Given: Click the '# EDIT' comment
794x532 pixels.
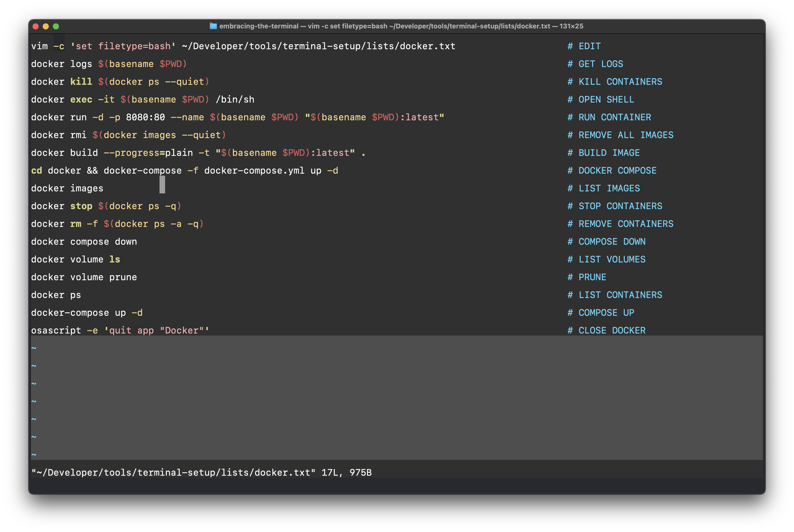Looking at the screenshot, I should (584, 46).
